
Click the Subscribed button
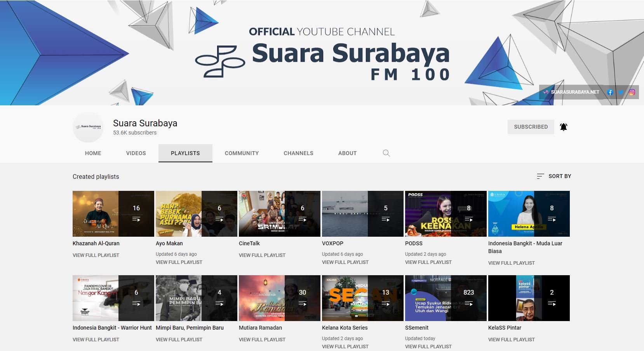pos(531,127)
